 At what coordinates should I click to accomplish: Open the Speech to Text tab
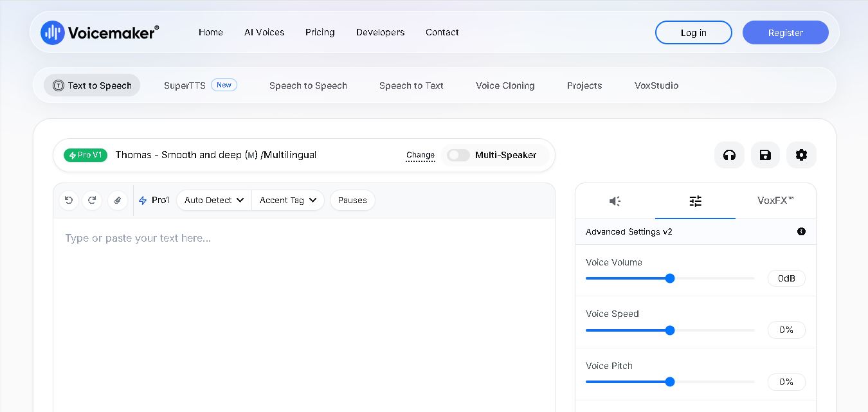pos(411,85)
